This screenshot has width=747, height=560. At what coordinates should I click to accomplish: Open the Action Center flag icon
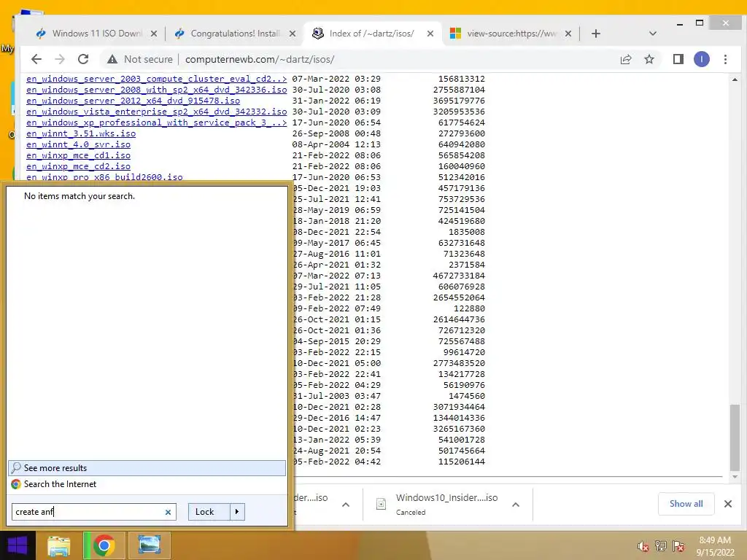point(678,547)
